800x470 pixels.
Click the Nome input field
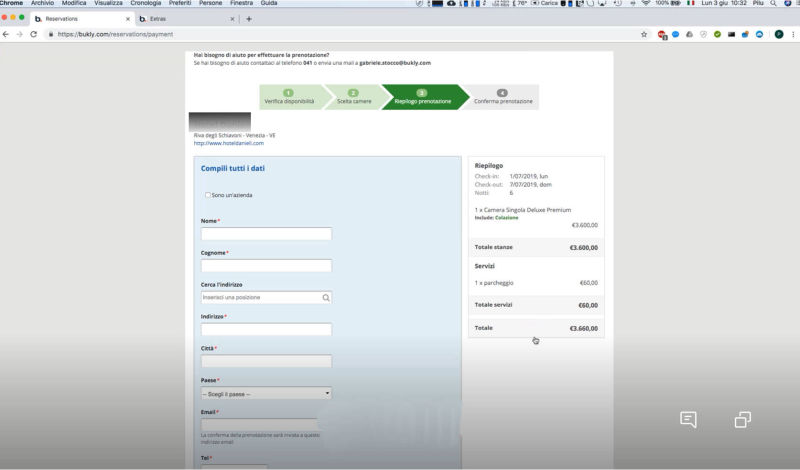tap(266, 234)
